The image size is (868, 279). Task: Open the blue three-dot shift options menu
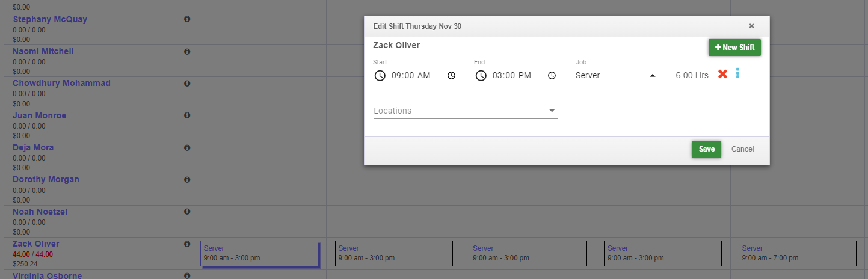point(738,73)
